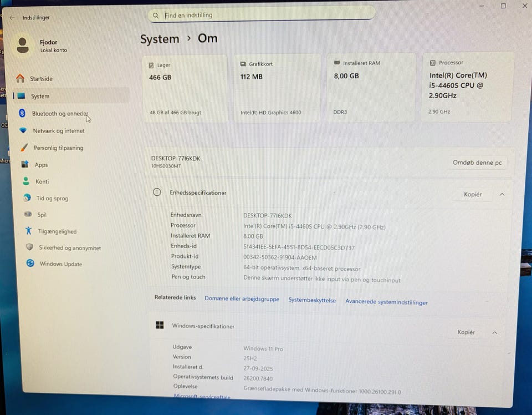532x415 pixels.
Task: Click the version value 25H2
Action: 250,358
